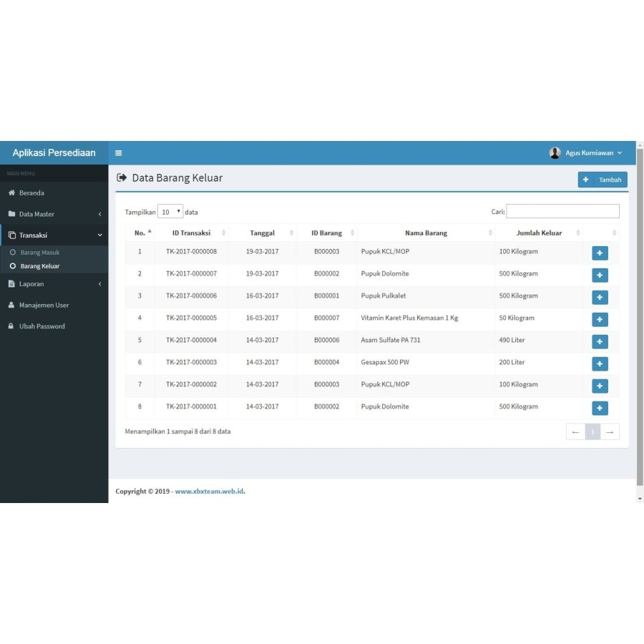Collapse the Transaksi sidebar menu
644x644 pixels.
tap(54, 235)
